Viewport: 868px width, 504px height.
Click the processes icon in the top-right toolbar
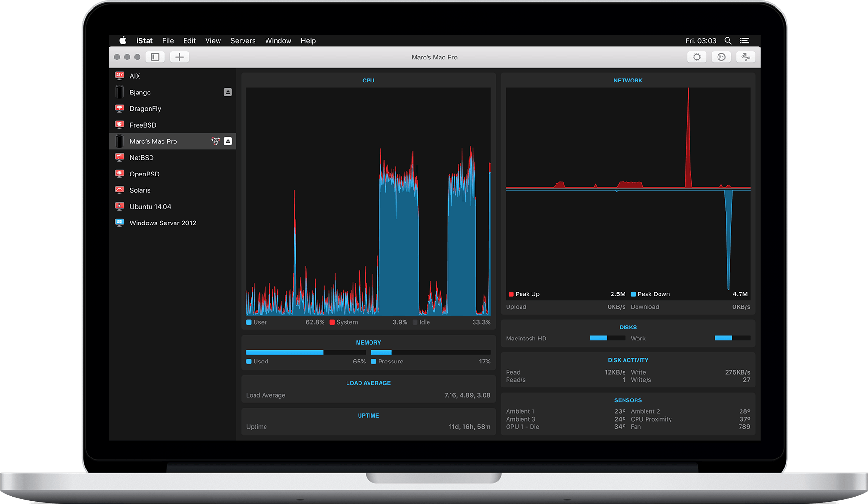coord(746,57)
